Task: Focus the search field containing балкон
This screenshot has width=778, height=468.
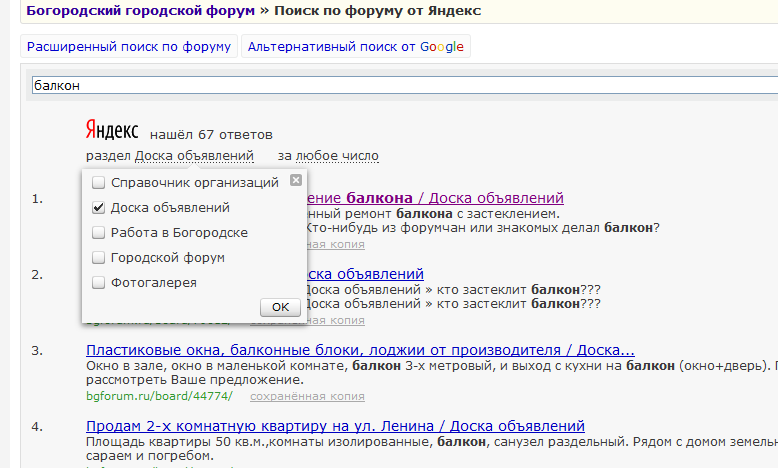Action: (400, 86)
